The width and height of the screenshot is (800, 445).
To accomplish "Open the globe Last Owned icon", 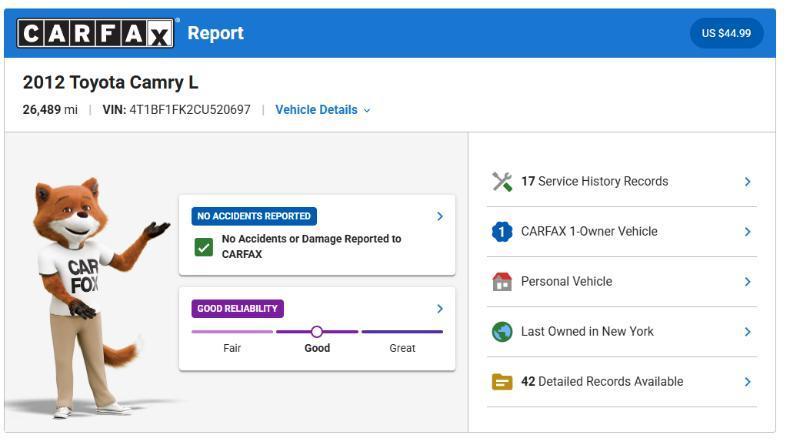I will [502, 332].
